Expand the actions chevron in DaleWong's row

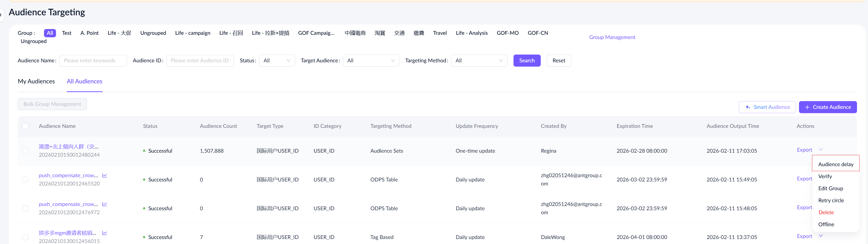tap(820, 236)
